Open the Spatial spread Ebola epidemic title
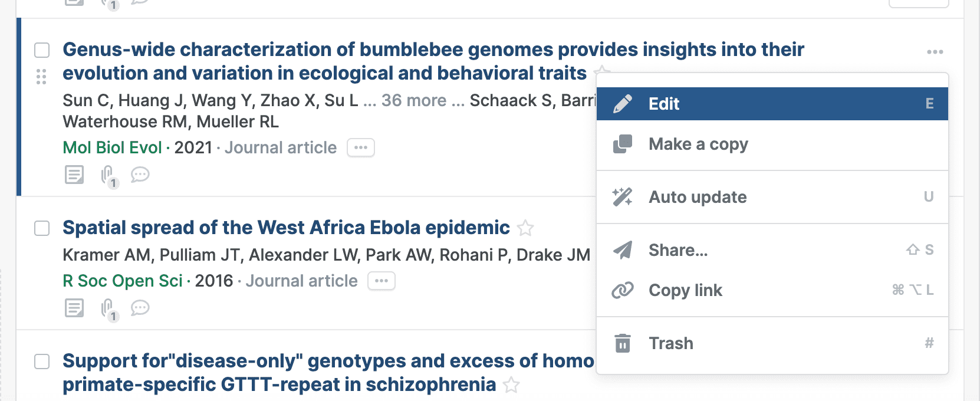Image resolution: width=980 pixels, height=401 pixels. coord(286,228)
